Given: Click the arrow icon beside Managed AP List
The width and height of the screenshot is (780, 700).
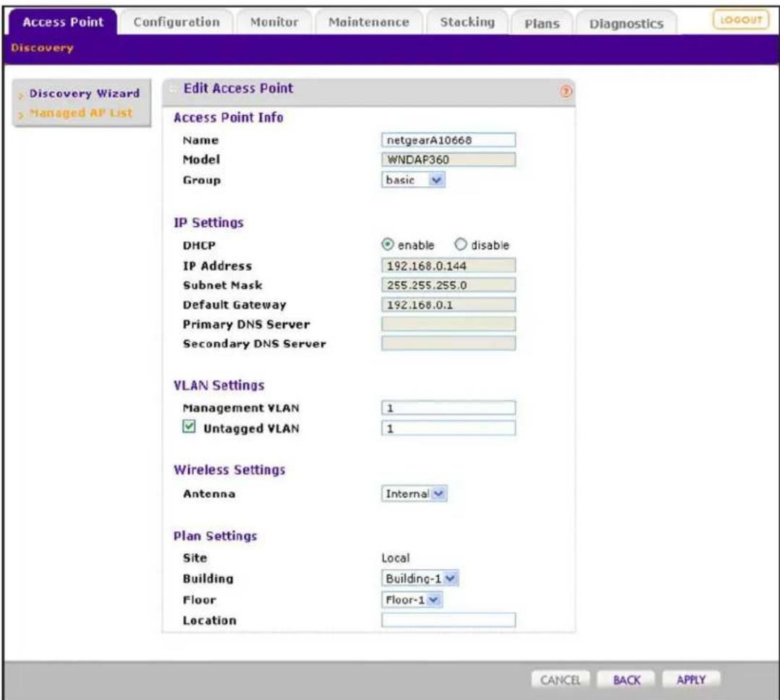Looking at the screenshot, I should pyautogui.click(x=21, y=115).
